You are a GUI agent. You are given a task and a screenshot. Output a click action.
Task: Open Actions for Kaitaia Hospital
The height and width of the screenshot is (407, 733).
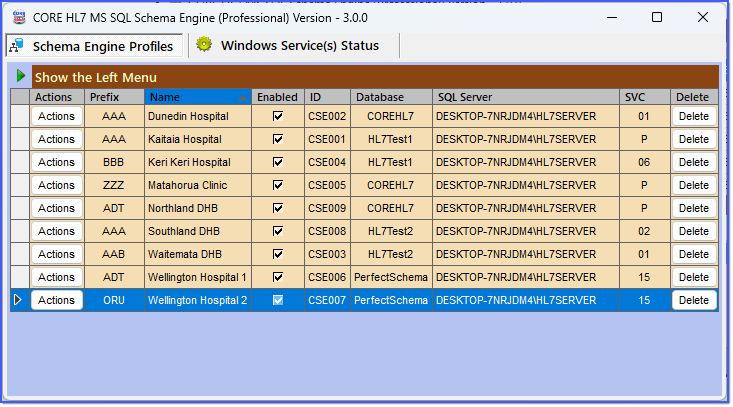pos(57,139)
